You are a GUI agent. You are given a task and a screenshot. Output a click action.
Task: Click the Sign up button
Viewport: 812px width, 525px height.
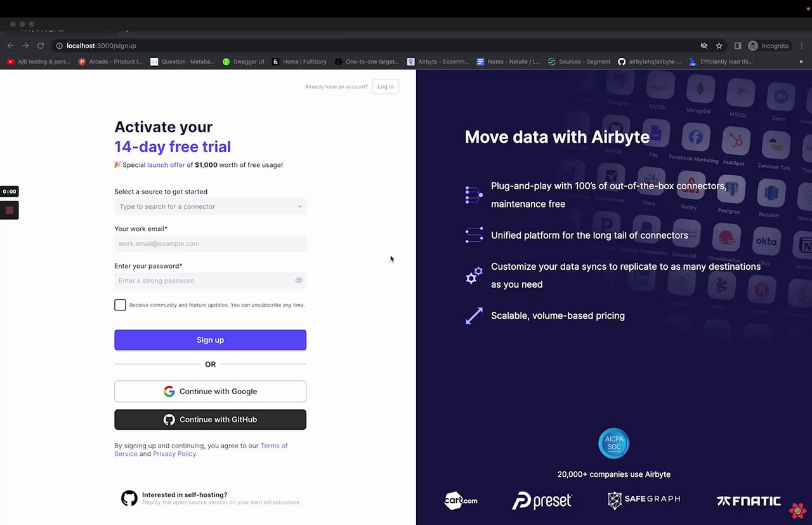pyautogui.click(x=210, y=340)
